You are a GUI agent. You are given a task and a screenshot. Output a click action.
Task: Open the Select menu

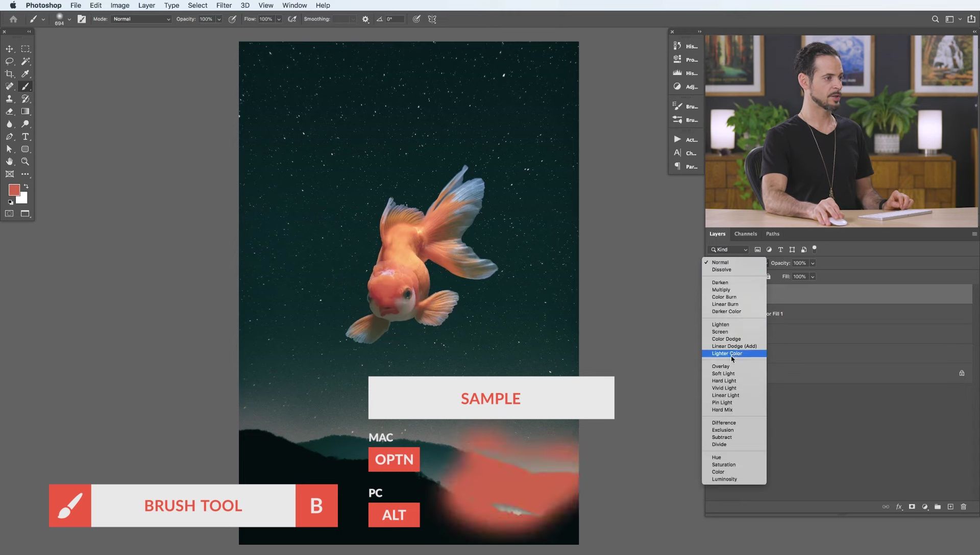[198, 5]
